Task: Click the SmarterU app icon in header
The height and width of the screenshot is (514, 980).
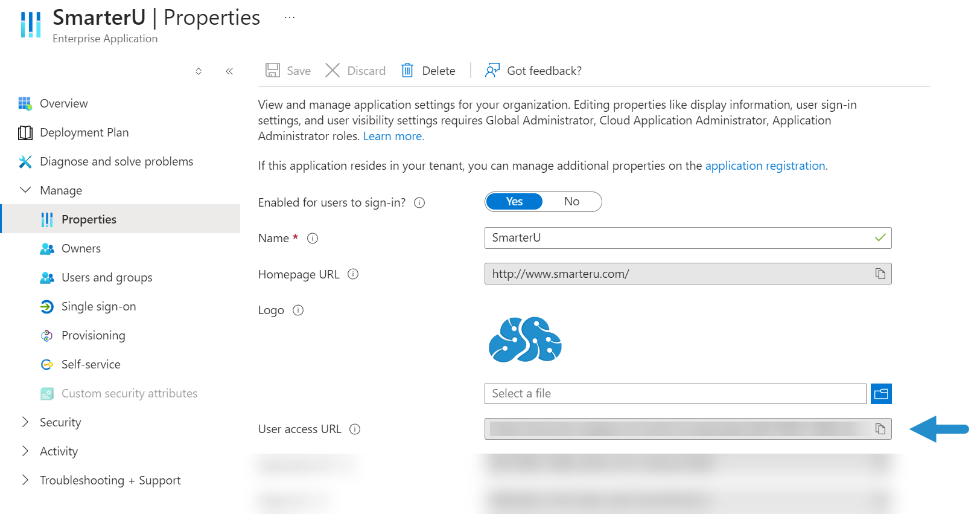Action: pyautogui.click(x=31, y=25)
